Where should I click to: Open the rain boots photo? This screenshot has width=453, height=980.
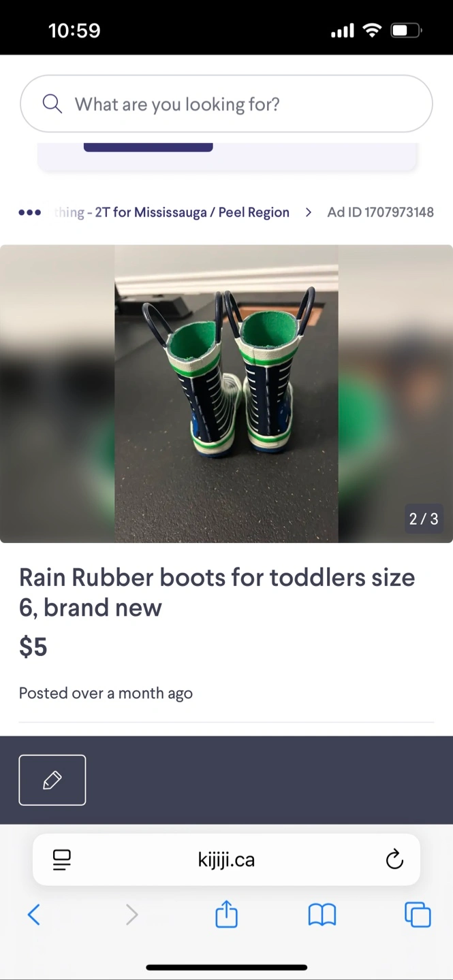point(226,393)
